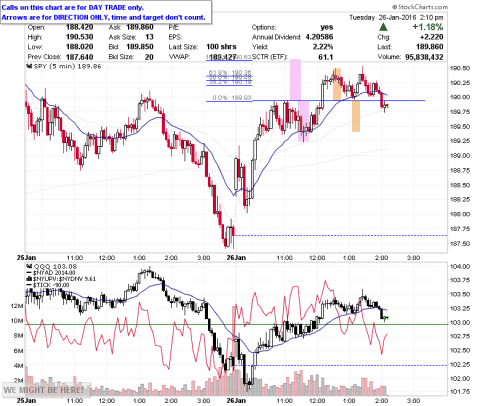
Task: Click the 188.00 price axis label
Action: 460,214
